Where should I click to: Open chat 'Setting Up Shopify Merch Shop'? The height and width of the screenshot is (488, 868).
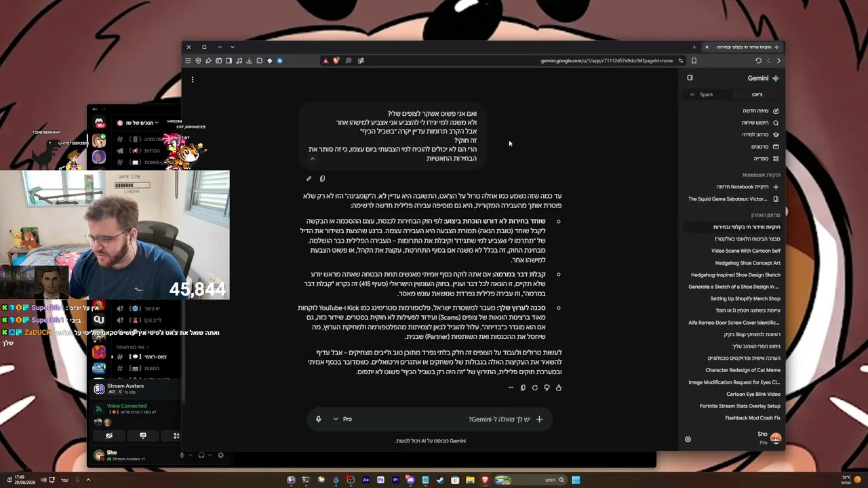coord(745,299)
